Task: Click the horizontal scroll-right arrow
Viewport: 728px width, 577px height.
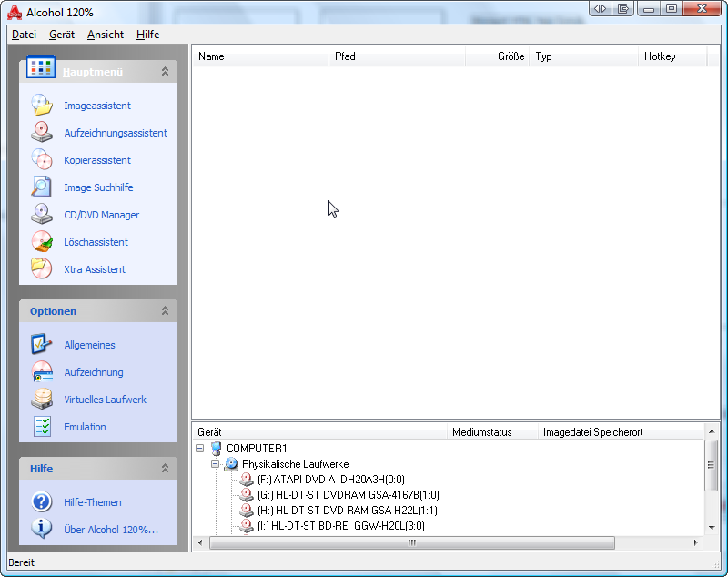Action: tap(695, 542)
